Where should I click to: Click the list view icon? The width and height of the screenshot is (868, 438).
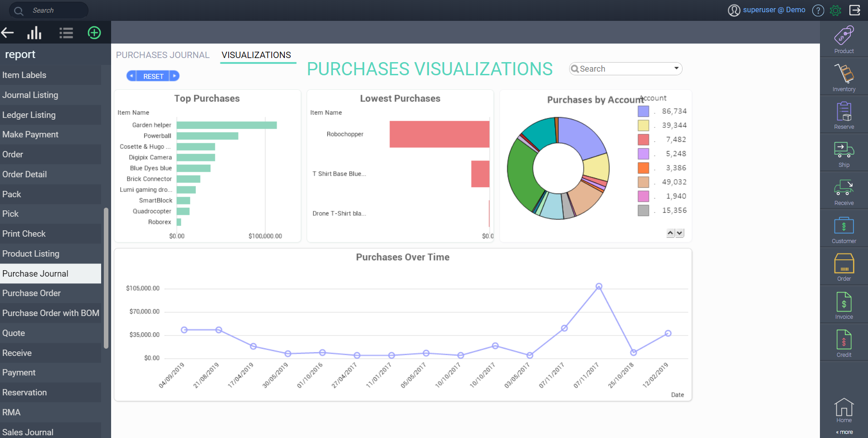66,33
